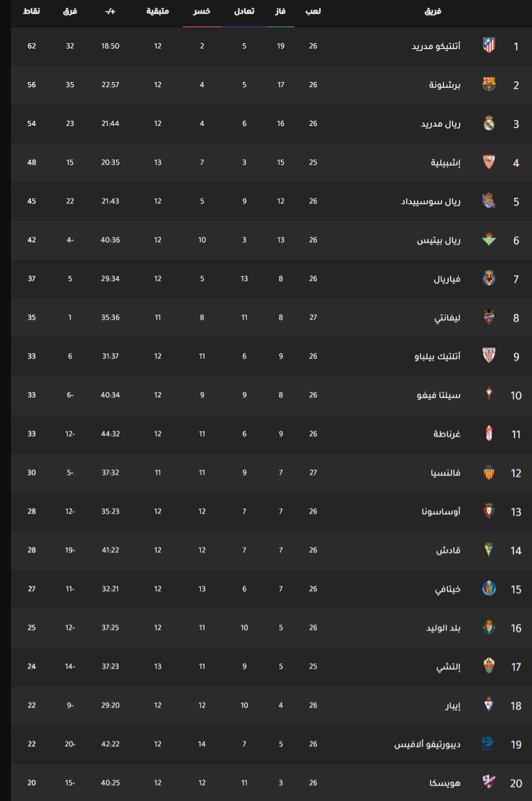The height and width of the screenshot is (801, 532).
Task: Sort table by فاز column header
Action: (281, 12)
